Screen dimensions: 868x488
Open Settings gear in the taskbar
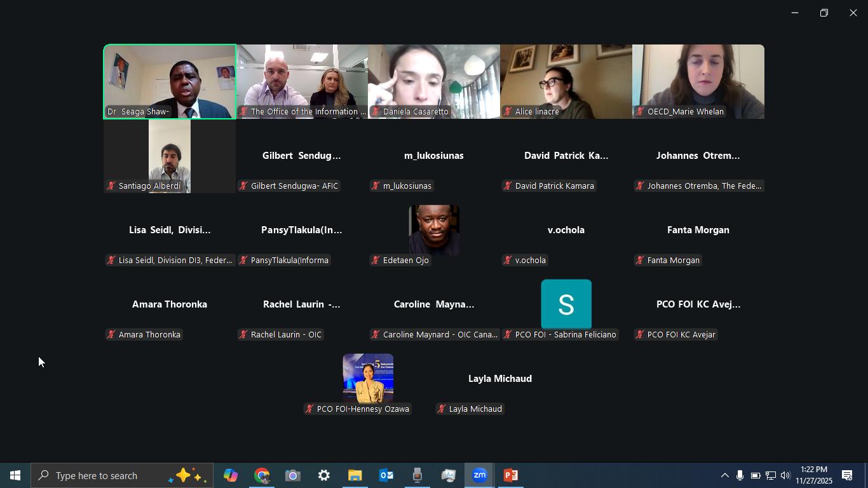coord(324,475)
